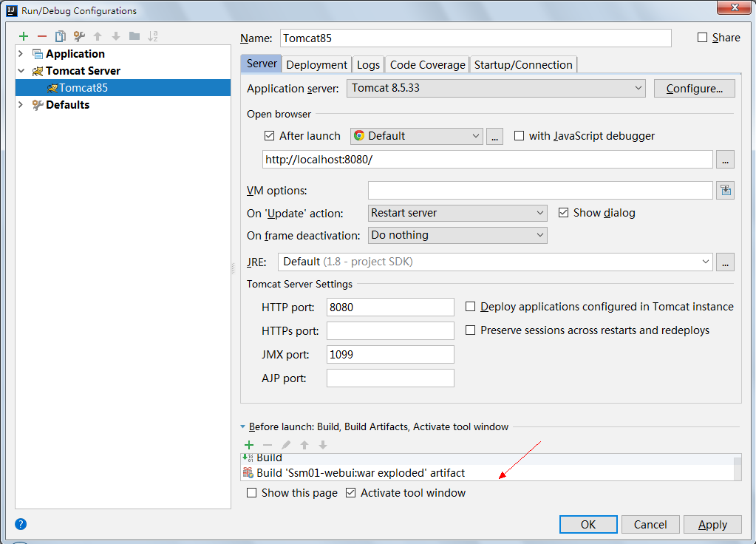Select the Build before-launch task
The width and height of the screenshot is (756, 544).
(488, 459)
